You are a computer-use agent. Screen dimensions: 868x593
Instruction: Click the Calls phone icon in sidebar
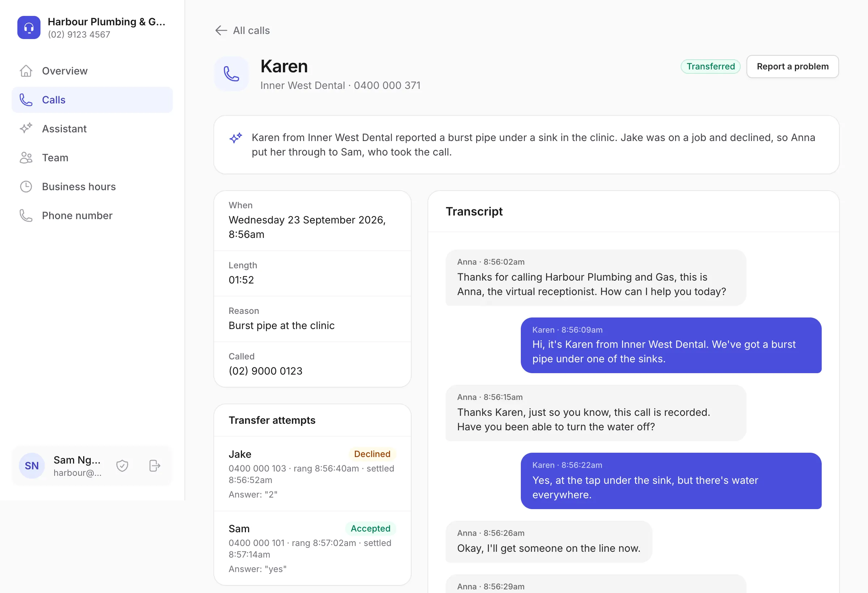pyautogui.click(x=26, y=100)
